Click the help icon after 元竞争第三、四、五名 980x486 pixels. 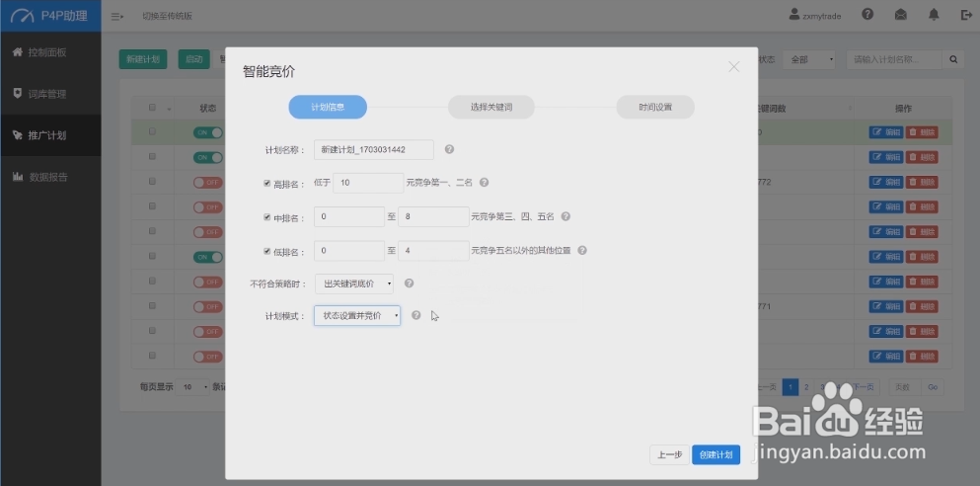[565, 216]
